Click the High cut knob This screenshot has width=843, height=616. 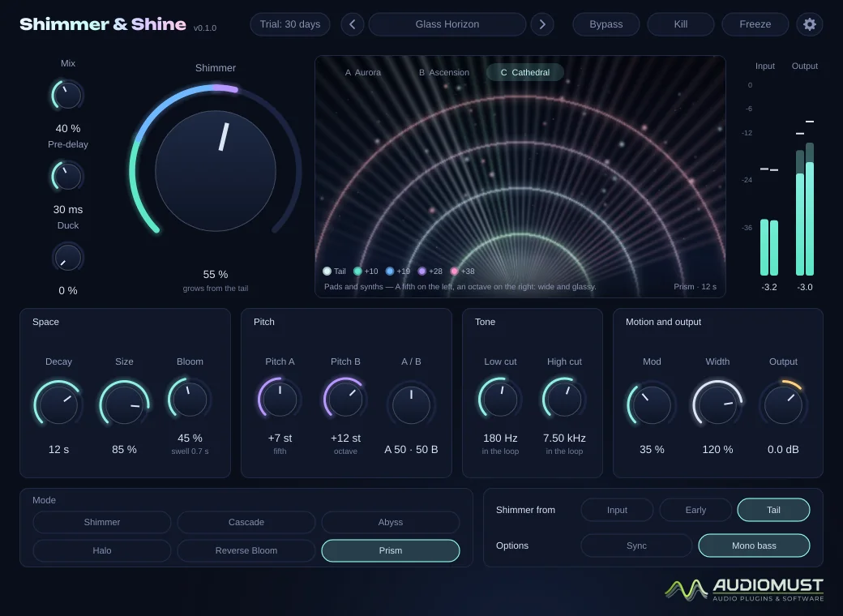(564, 399)
